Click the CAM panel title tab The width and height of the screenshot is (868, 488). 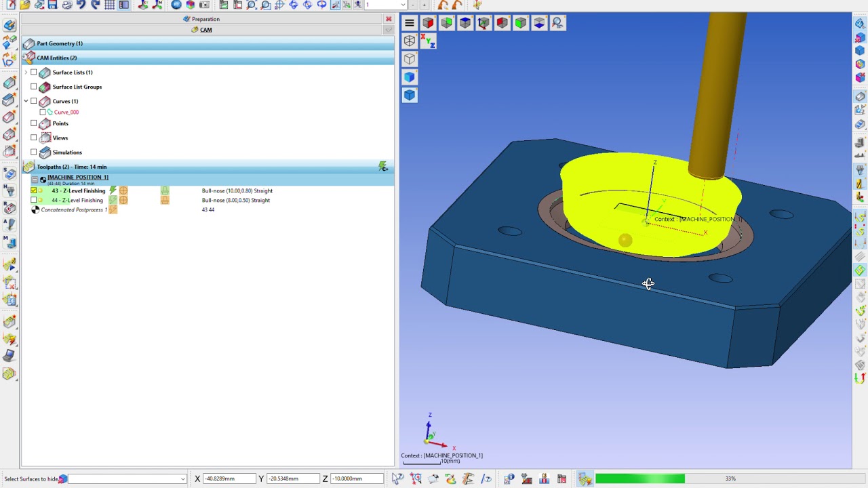pos(202,30)
